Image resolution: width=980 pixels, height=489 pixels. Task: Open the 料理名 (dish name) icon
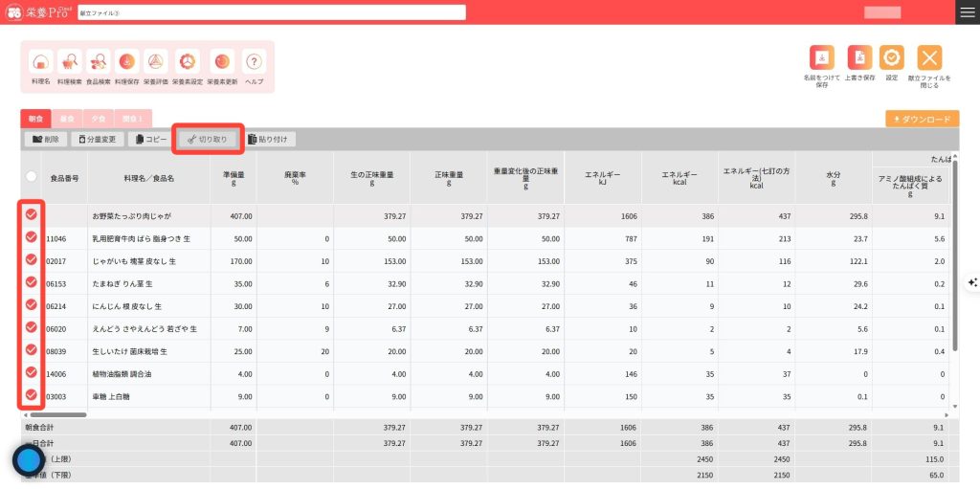(x=41, y=62)
